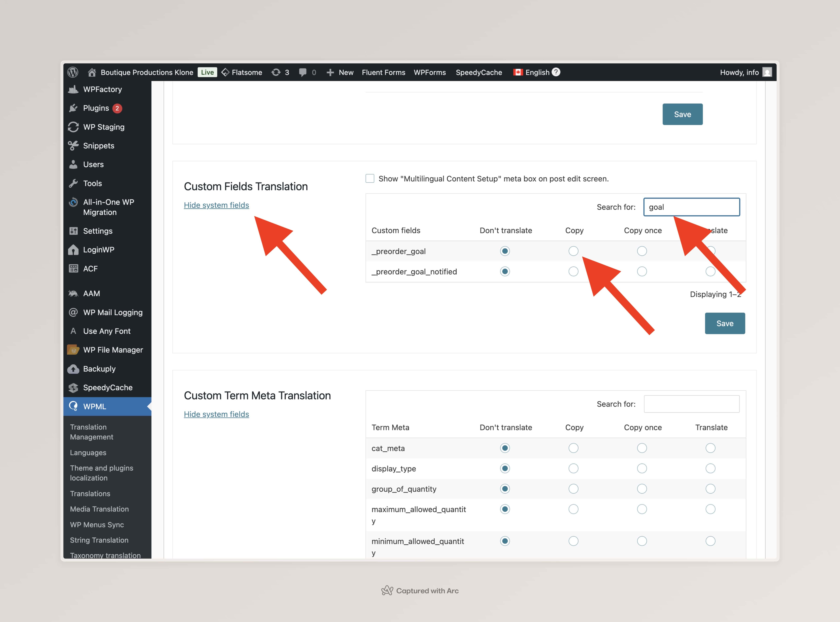Click Hide system fields under Custom Term Meta
Image resolution: width=840 pixels, height=622 pixels.
216,414
